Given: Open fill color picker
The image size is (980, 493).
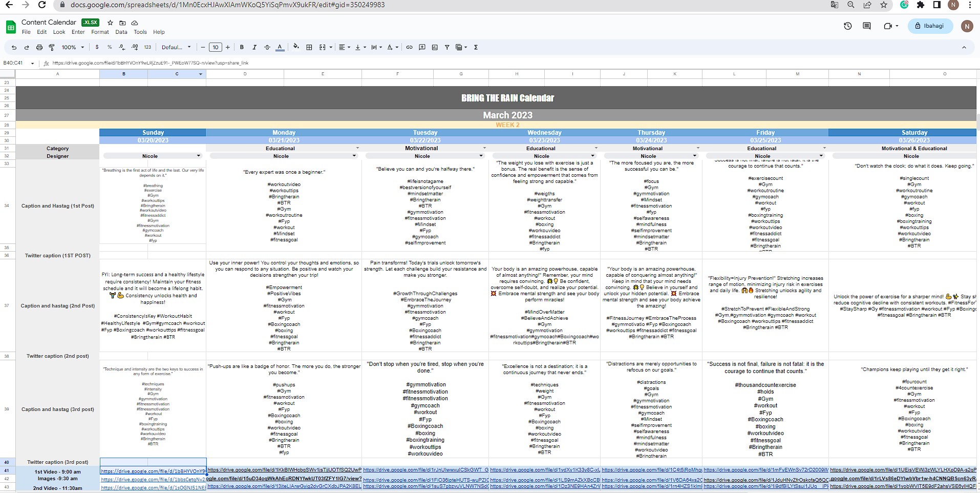Looking at the screenshot, I should tap(296, 47).
